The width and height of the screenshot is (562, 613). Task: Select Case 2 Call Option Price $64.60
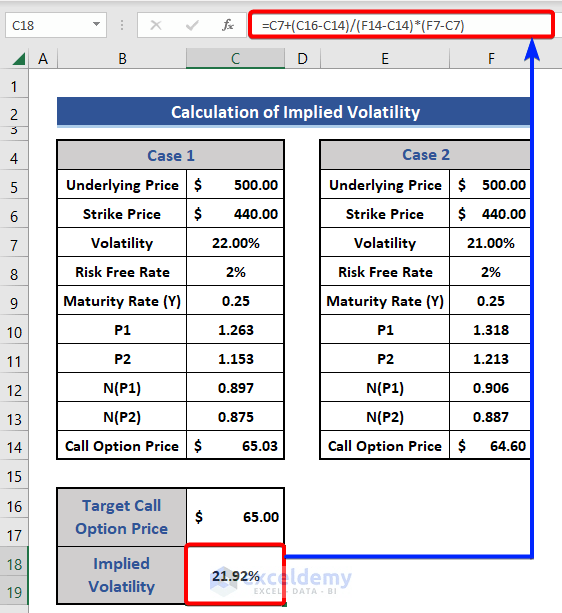[x=490, y=445]
